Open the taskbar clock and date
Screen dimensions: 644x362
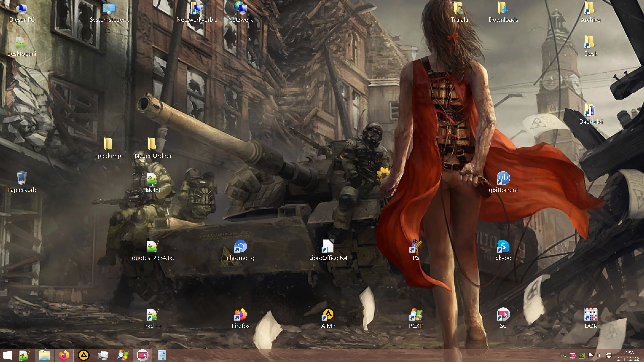click(x=628, y=356)
